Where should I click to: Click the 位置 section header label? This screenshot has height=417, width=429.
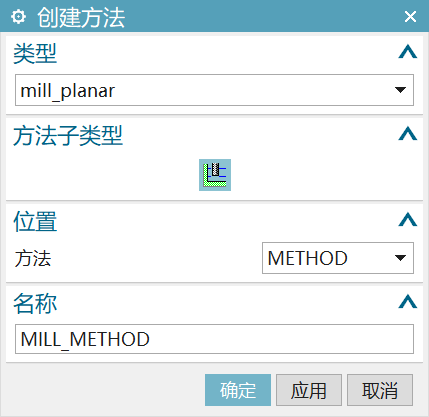35,221
